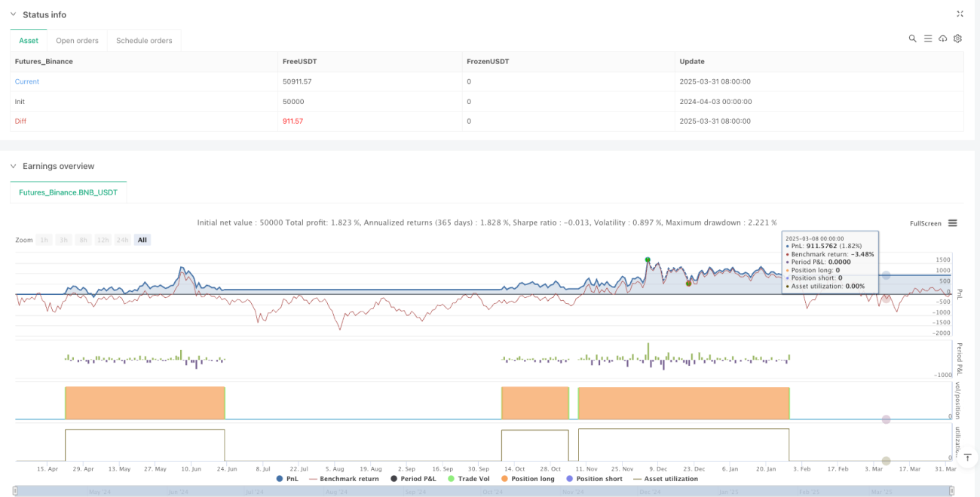Select the 1h zoom button
This screenshot has height=497, width=980.
click(x=44, y=240)
